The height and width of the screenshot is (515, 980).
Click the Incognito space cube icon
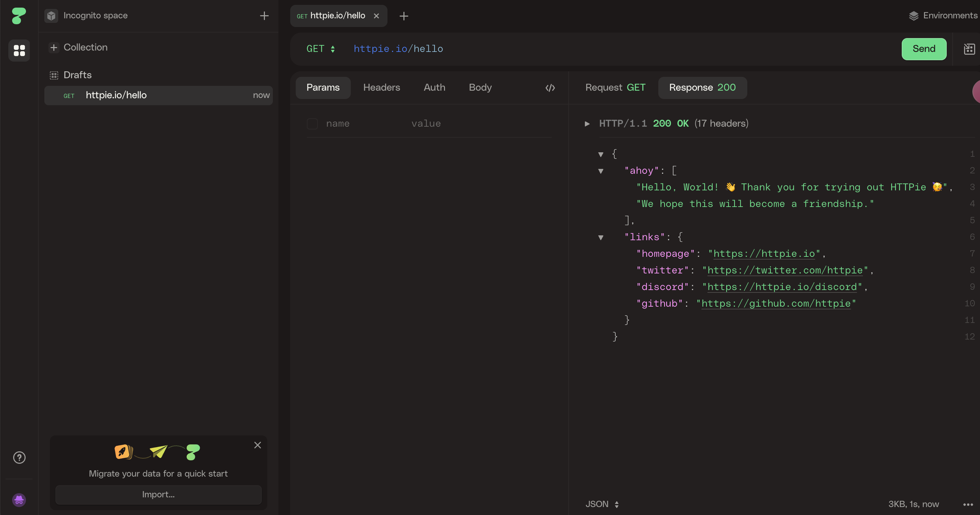tap(51, 16)
